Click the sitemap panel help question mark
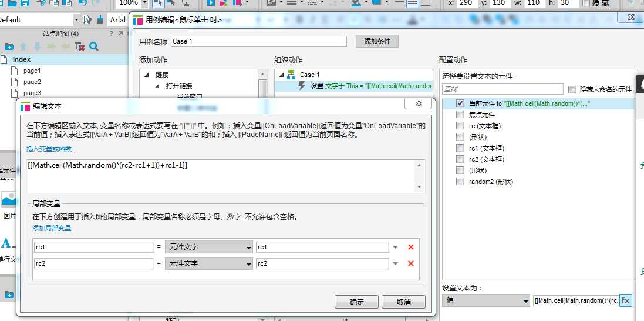This screenshot has width=644, height=321. tap(111, 34)
